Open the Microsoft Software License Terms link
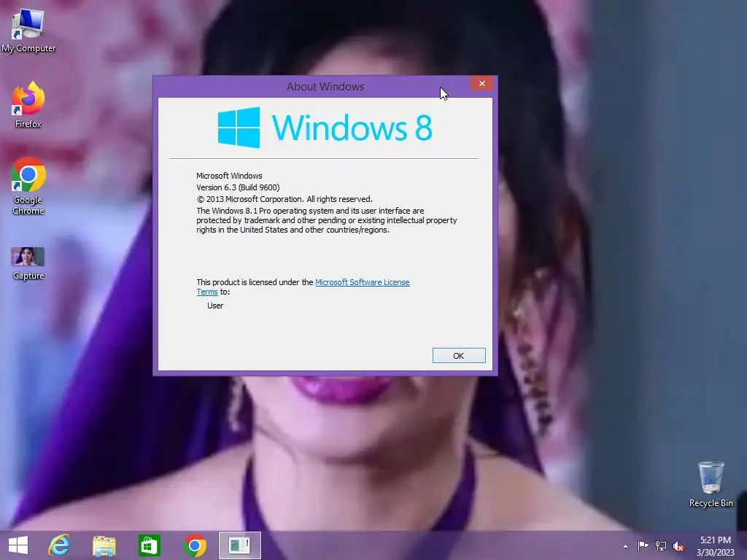 362,282
